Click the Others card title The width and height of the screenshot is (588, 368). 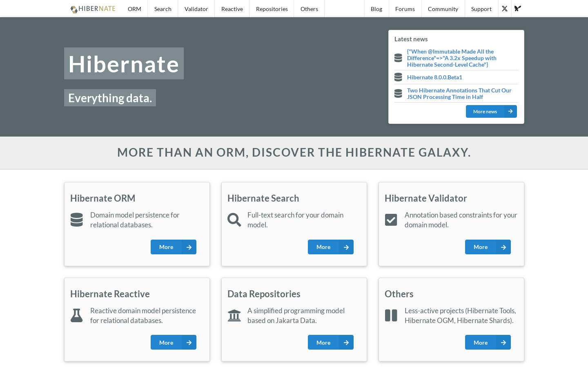[399, 294]
